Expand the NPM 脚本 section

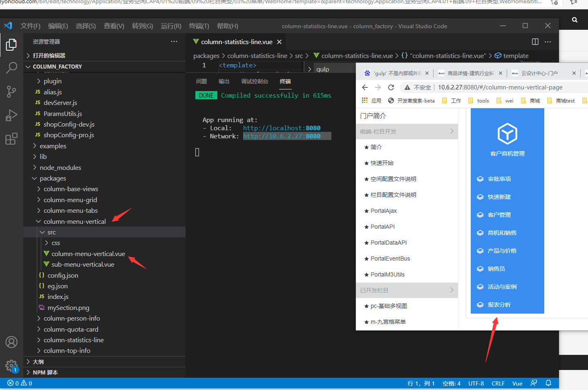[x=45, y=372]
